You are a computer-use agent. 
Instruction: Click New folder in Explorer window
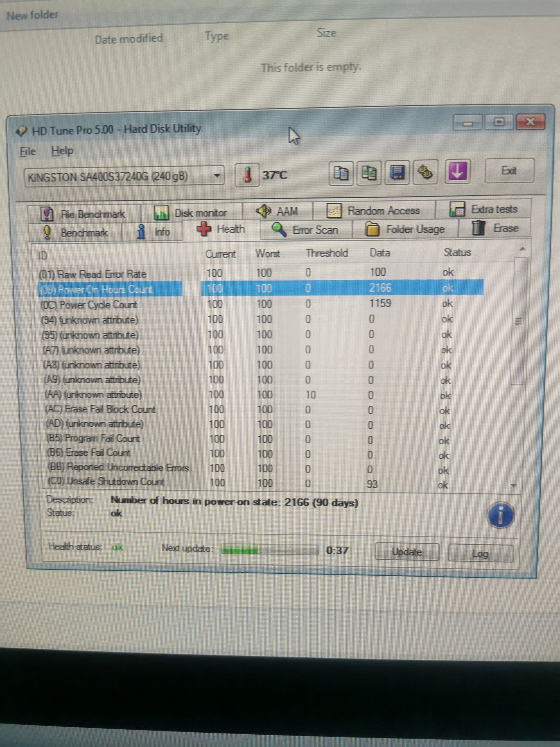click(x=32, y=15)
